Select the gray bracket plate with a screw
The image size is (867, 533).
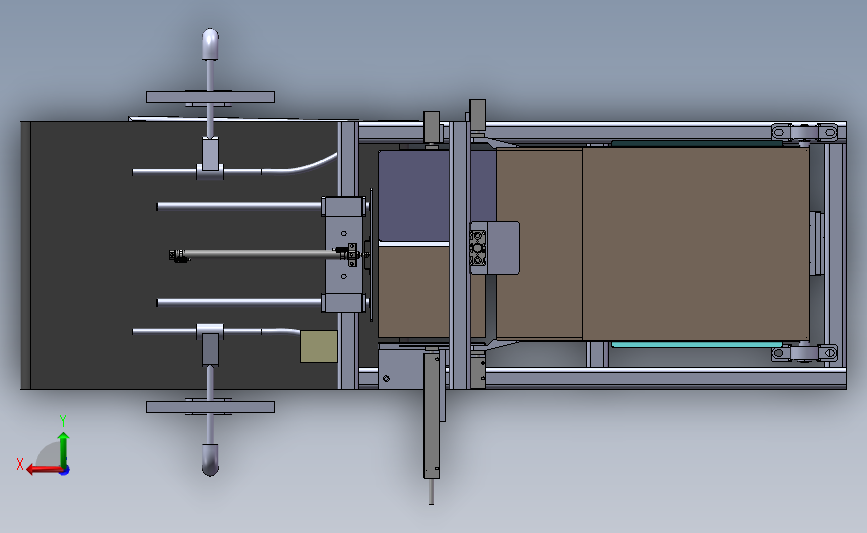click(401, 366)
